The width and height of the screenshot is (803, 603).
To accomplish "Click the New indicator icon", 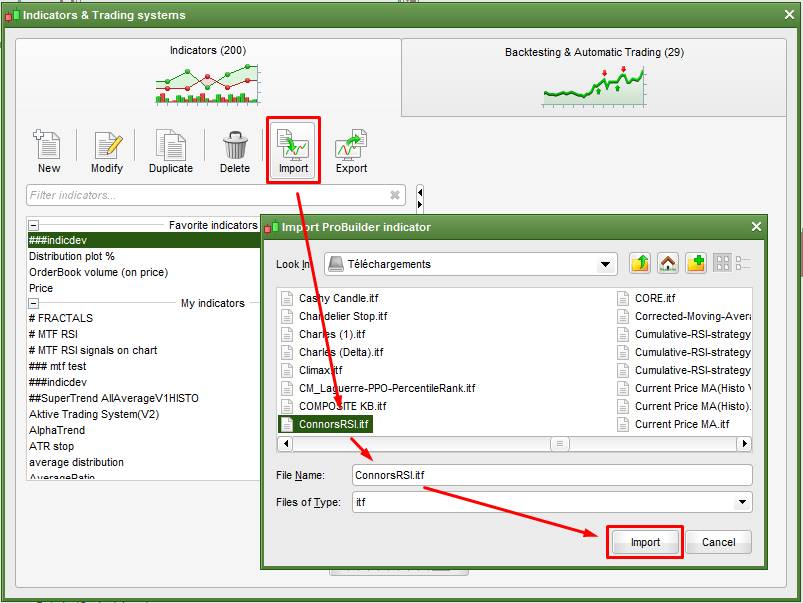I will tap(48, 144).
